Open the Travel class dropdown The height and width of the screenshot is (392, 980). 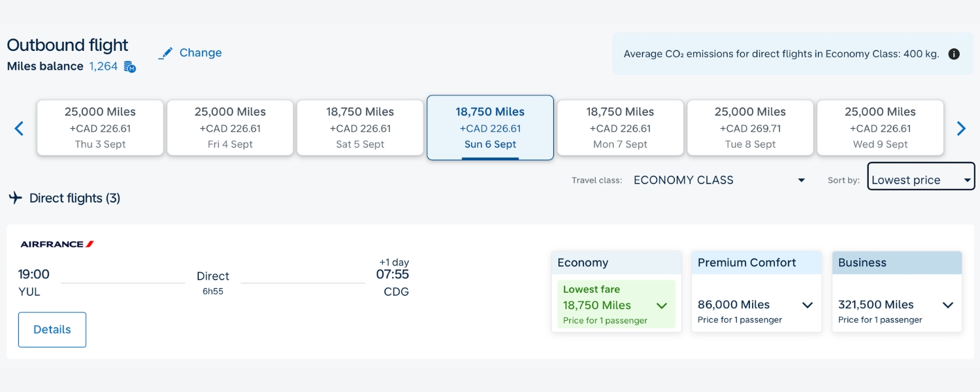pyautogui.click(x=719, y=180)
